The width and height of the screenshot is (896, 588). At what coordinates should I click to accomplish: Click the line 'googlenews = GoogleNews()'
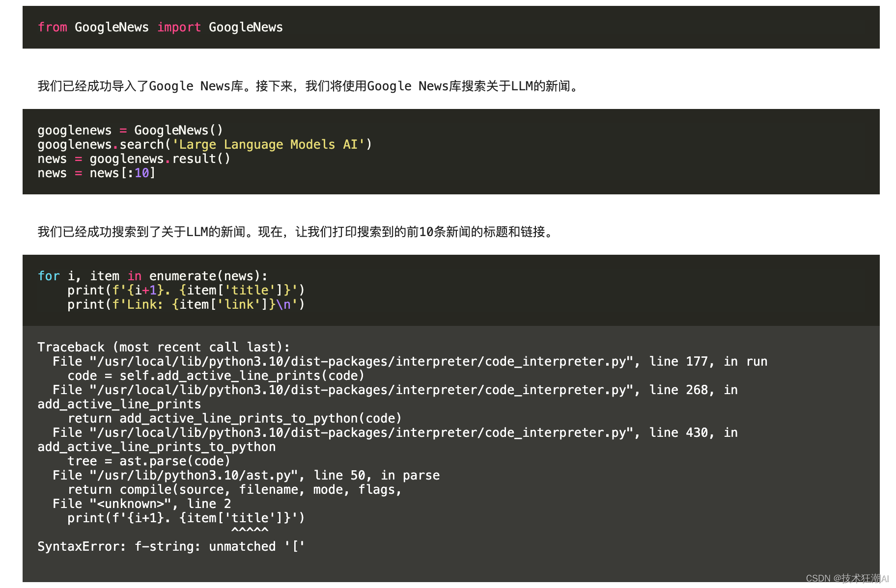click(x=130, y=130)
